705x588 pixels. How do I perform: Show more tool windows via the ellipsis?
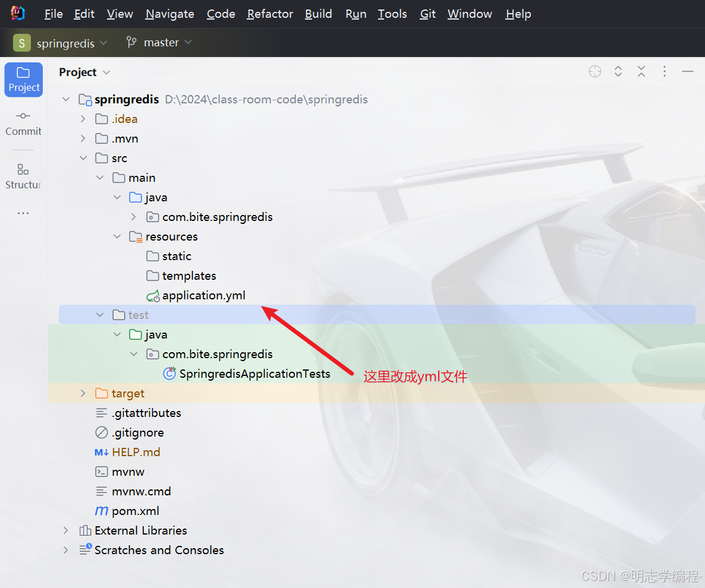(x=23, y=213)
